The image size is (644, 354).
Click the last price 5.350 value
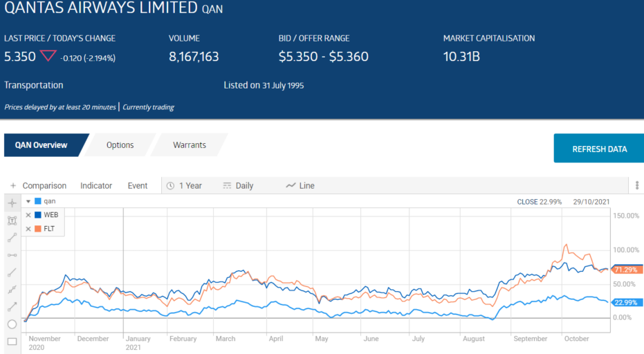(x=19, y=56)
